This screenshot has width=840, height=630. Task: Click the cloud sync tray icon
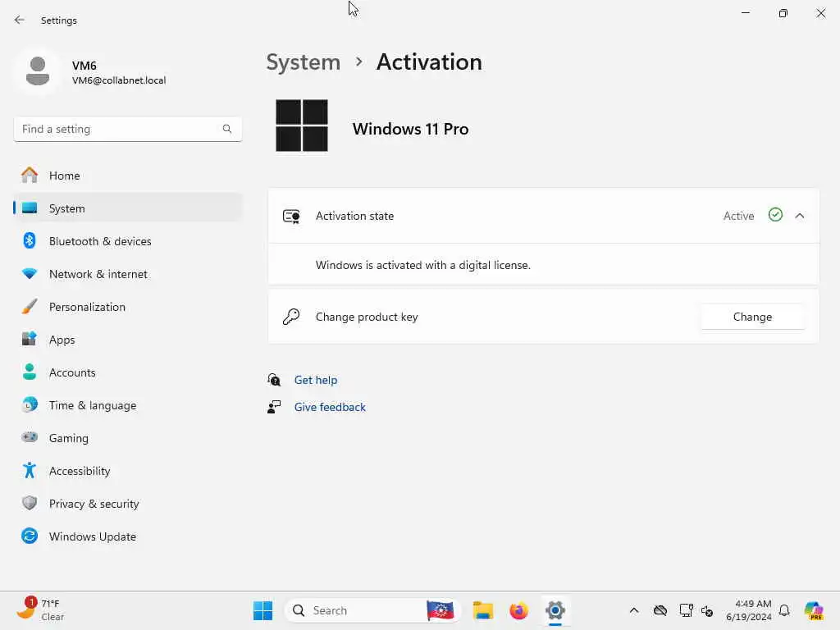[660, 610]
